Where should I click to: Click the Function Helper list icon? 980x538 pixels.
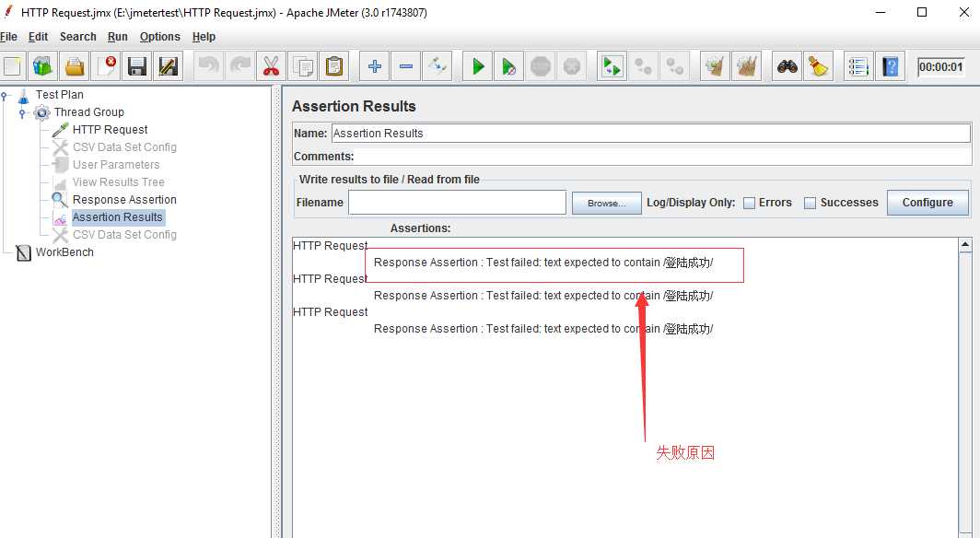(858, 65)
